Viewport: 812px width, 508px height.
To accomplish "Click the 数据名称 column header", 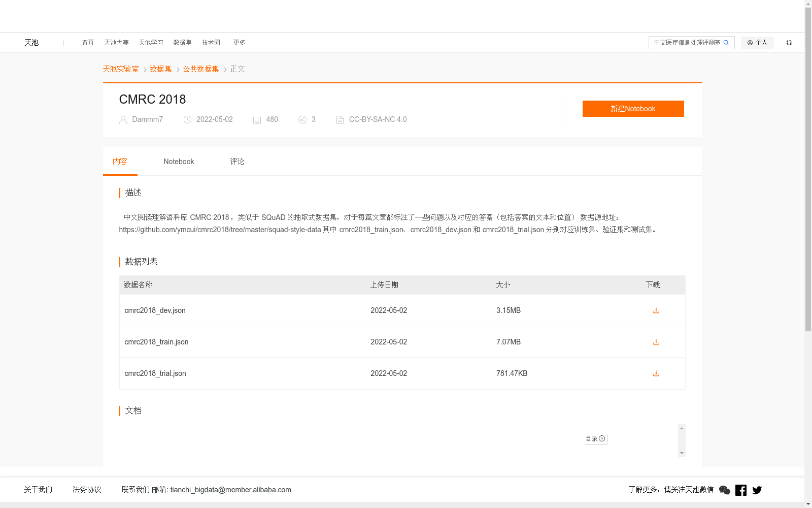I will 138,285.
